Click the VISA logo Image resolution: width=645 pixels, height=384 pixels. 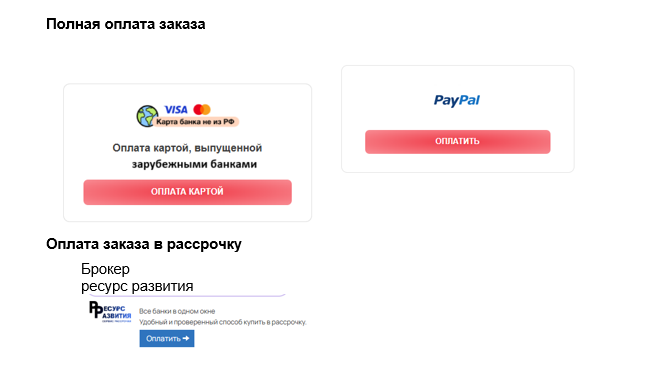176,110
